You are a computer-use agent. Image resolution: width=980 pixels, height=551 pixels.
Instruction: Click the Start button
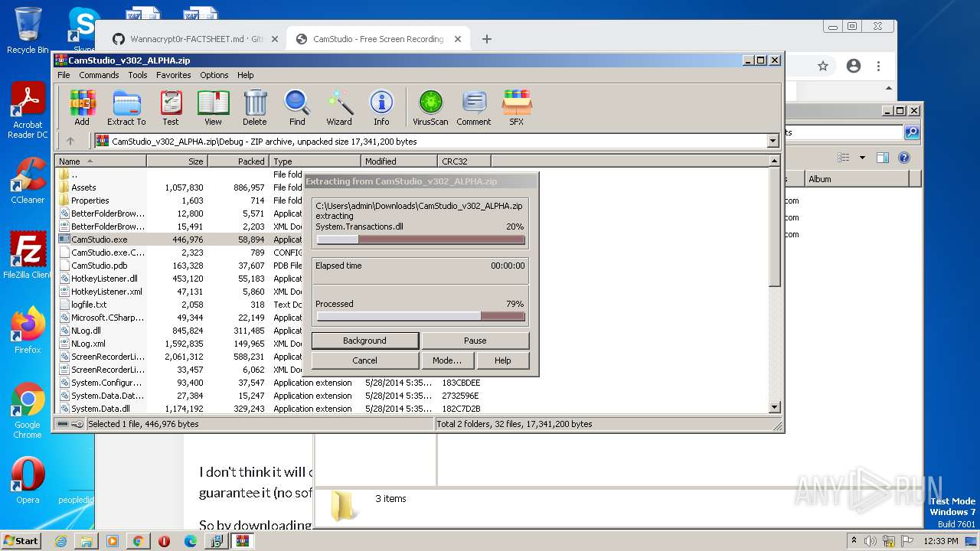point(21,540)
